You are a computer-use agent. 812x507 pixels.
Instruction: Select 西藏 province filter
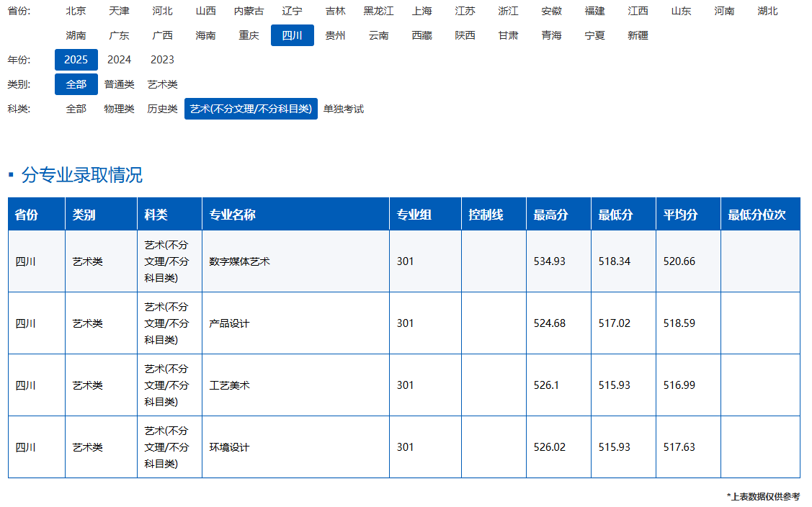(x=422, y=35)
